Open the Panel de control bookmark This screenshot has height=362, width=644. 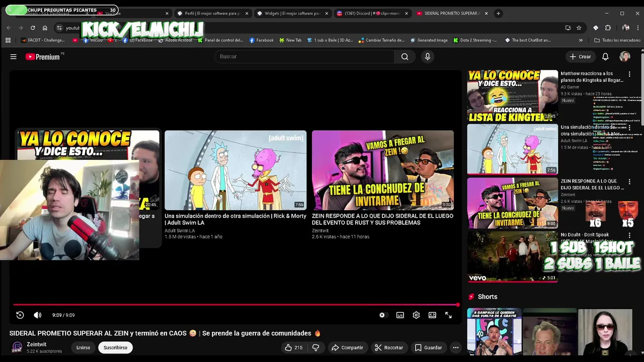click(x=220, y=40)
